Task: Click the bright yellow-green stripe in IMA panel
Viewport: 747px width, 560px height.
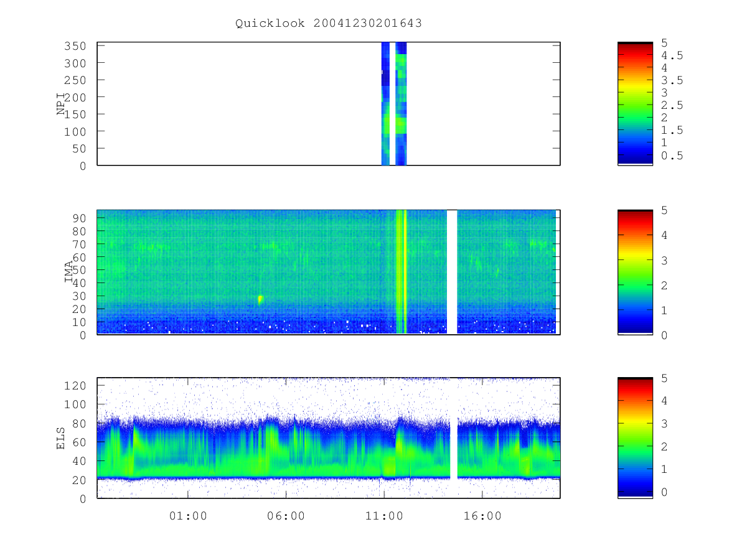Action: point(401,272)
